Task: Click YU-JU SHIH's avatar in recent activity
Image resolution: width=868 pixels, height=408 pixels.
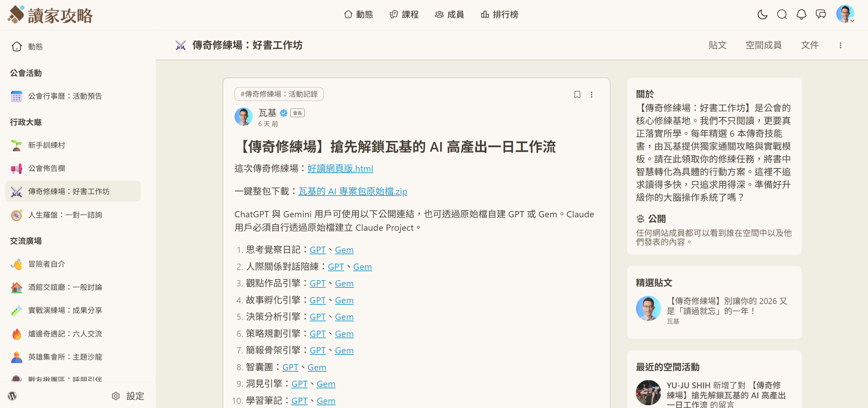Action: (648, 392)
